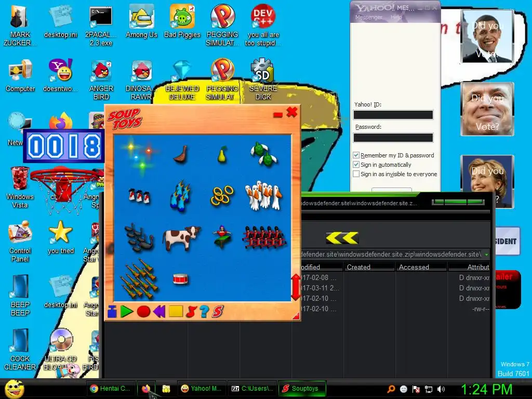Toggle Remember my ID & password checkbox
Viewport: 532px width, 399px height.
[356, 155]
